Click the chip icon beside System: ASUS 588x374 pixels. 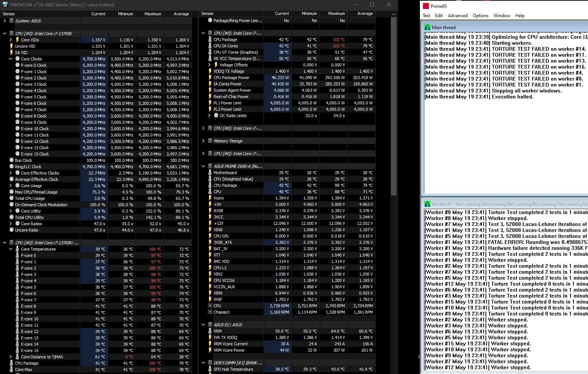coord(12,21)
